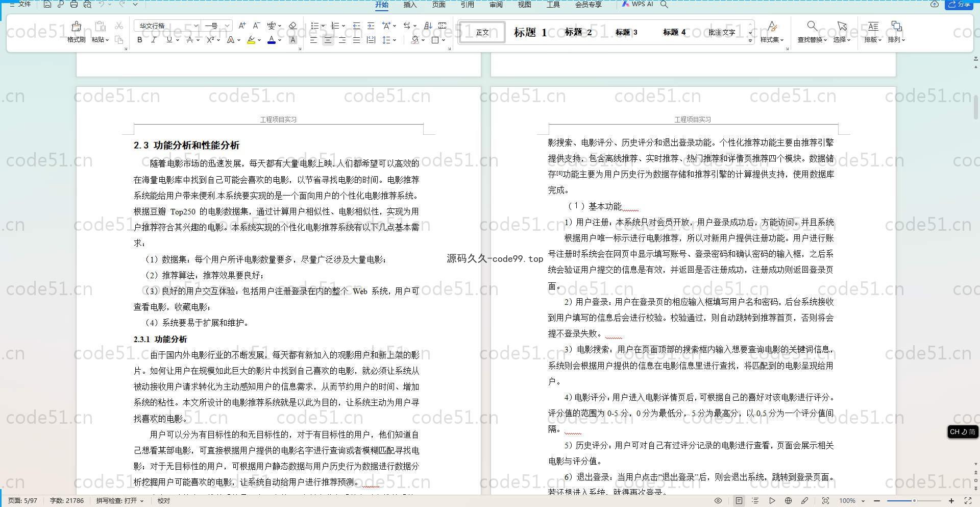Click the Cut scissors icon
Viewport: 980px width, 507px height.
coord(119,26)
